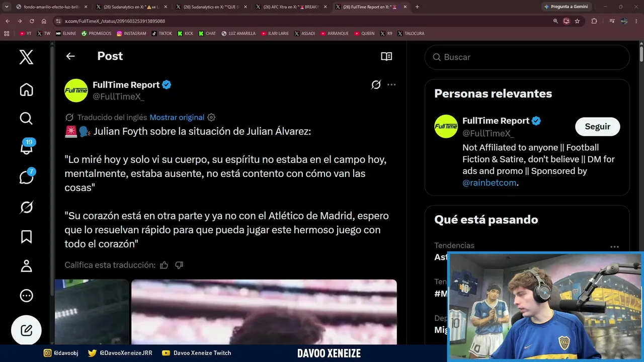Open the apps grid in bookmarks bar
Screen dimensions: 644x362
pos(7,34)
